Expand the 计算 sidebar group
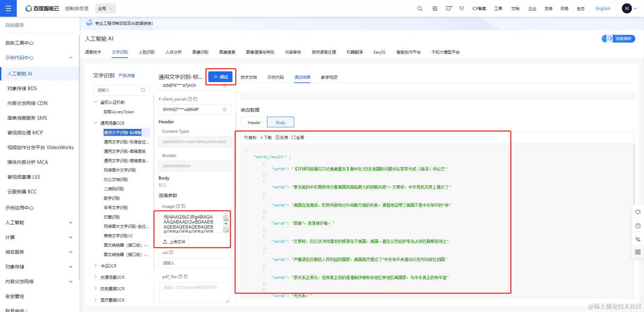644x312 pixels. [x=71, y=237]
